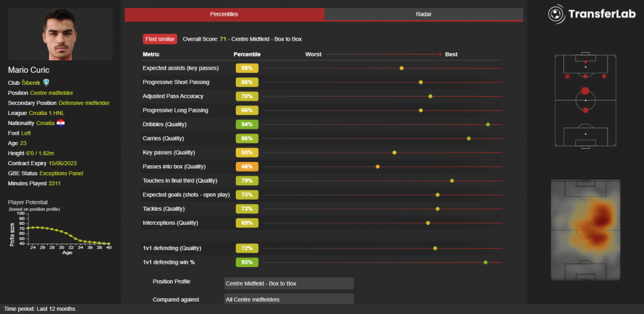This screenshot has width=644, height=314.
Task: Click the pitch heatmap image
Action: pos(586,230)
